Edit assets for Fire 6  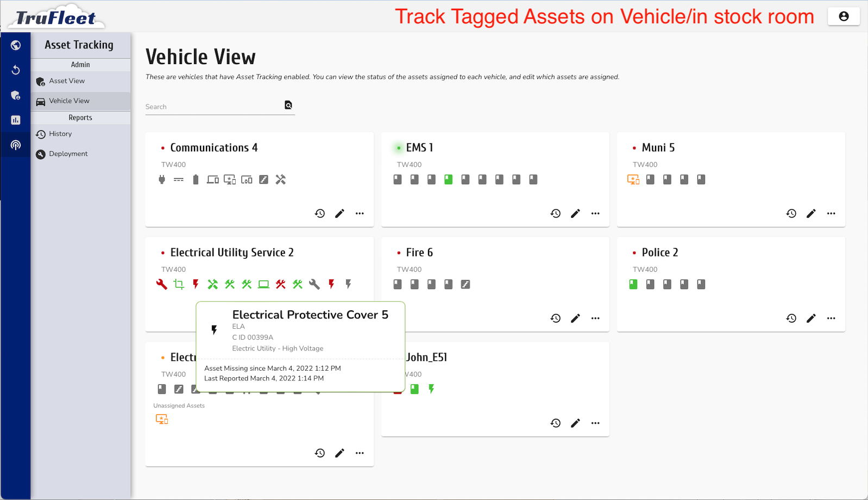(575, 318)
